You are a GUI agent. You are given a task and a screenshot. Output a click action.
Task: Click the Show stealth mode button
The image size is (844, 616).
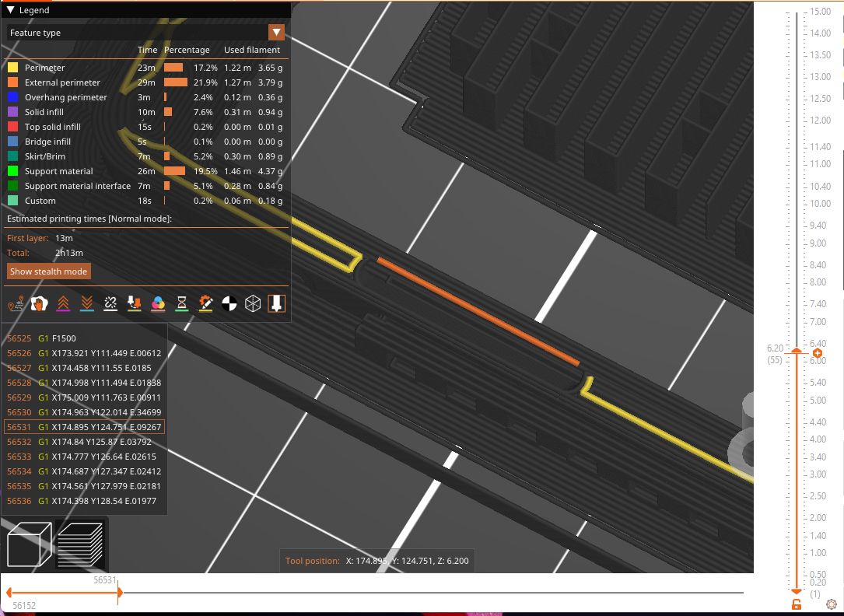[48, 271]
